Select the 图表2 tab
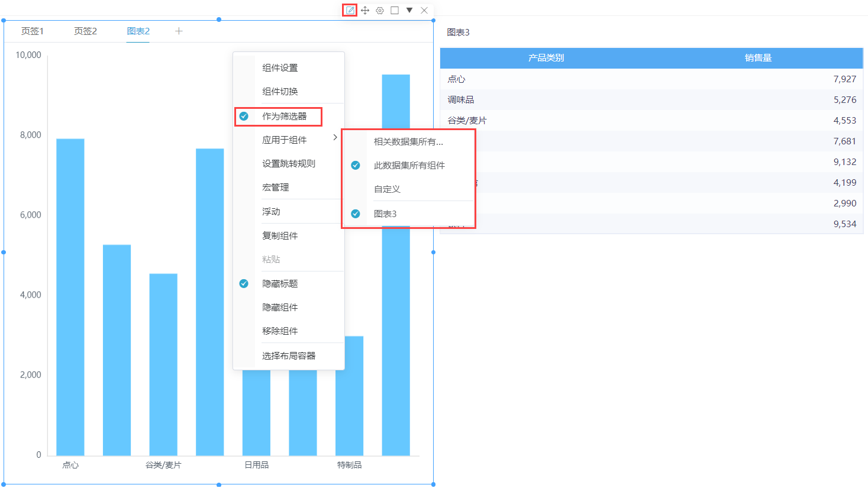 pos(138,31)
